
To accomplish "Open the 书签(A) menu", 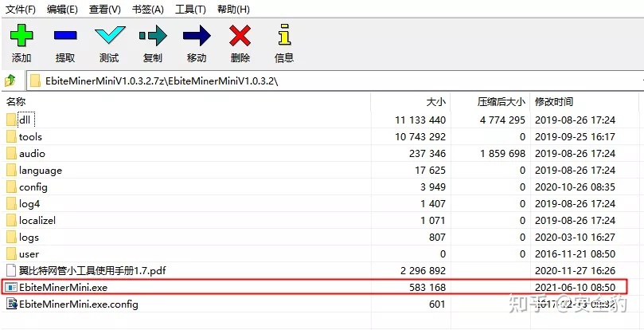I will tap(148, 10).
